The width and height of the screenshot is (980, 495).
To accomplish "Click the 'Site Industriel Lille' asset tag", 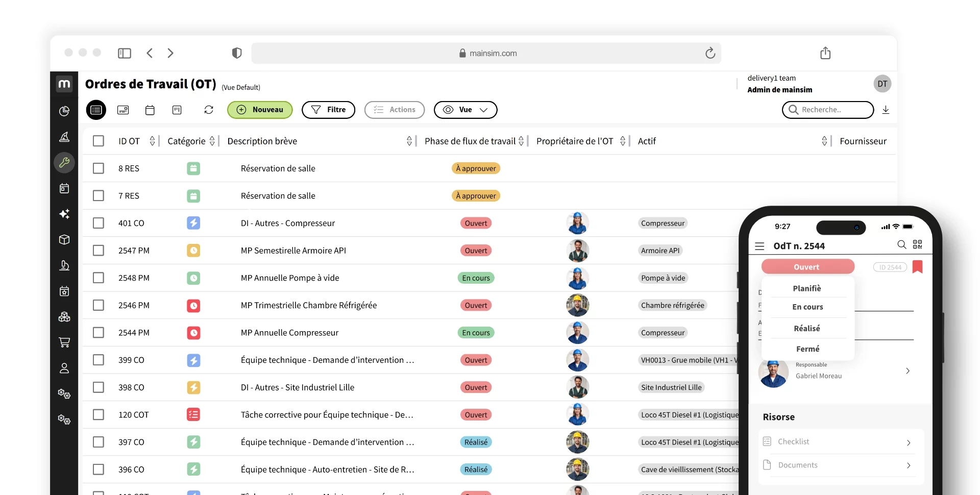I will pos(671,387).
